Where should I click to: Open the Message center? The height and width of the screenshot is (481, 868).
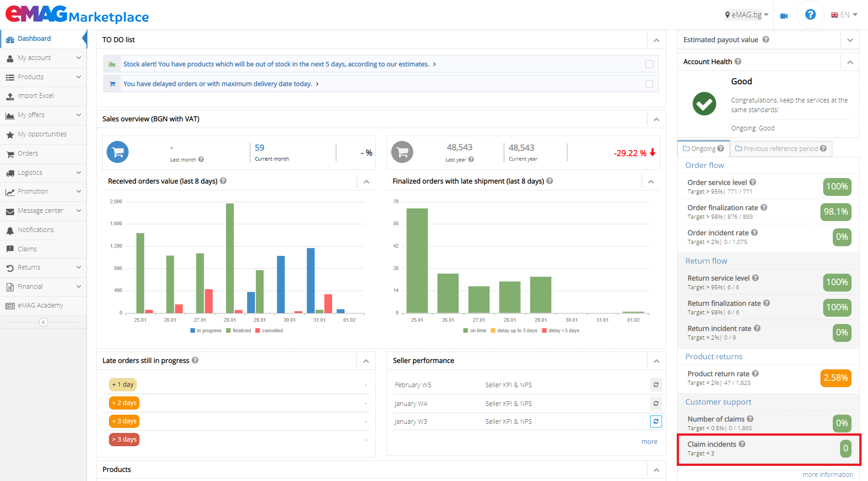click(x=40, y=211)
